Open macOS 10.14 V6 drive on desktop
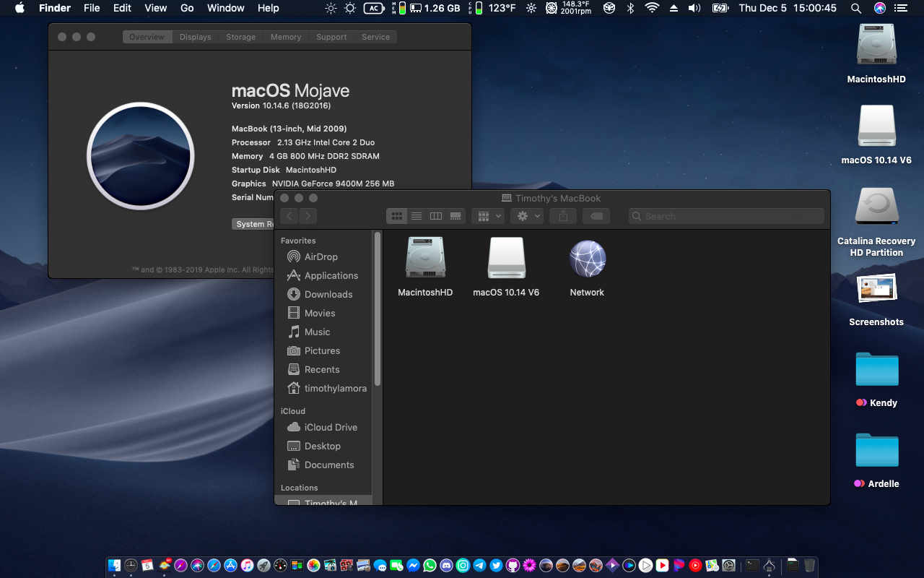The height and width of the screenshot is (578, 924). click(876, 126)
